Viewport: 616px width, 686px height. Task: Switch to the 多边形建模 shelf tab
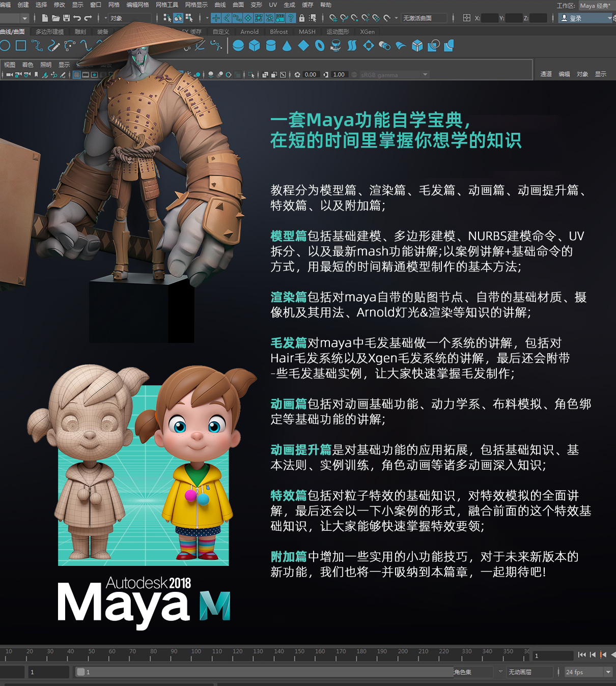click(x=49, y=32)
